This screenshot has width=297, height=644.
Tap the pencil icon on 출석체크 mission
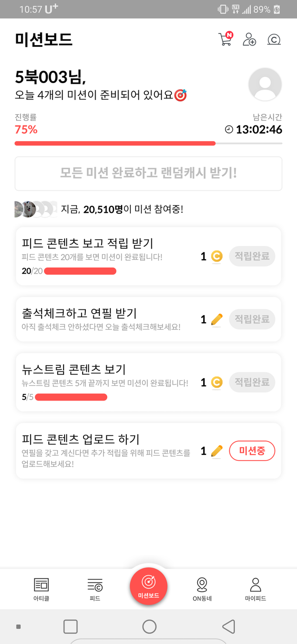coord(217,320)
